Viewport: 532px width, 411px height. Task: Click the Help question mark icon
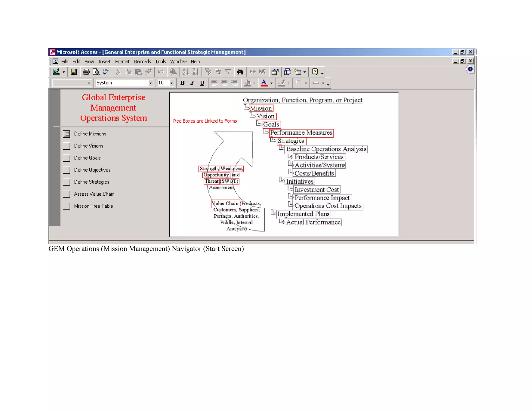tap(315, 72)
